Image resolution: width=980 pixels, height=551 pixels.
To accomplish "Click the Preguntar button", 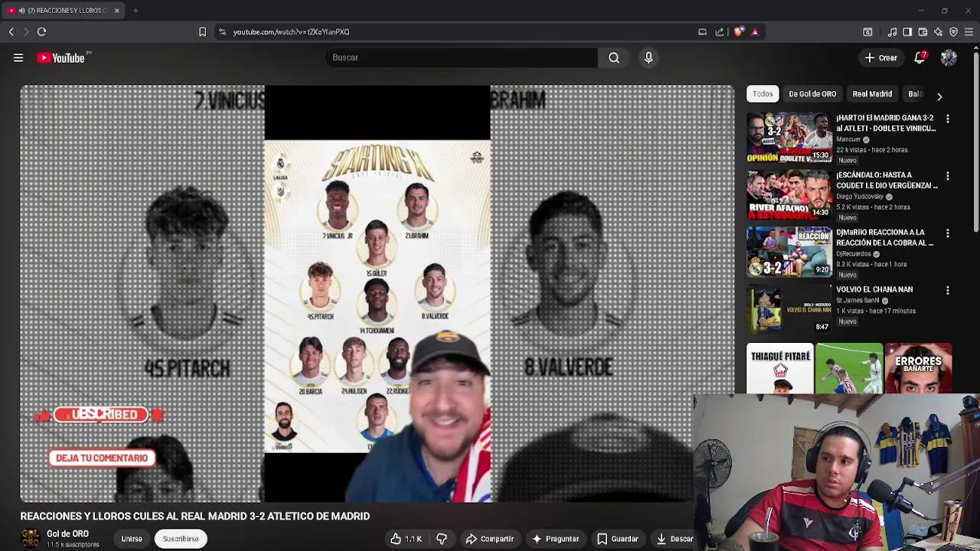I will pyautogui.click(x=556, y=539).
